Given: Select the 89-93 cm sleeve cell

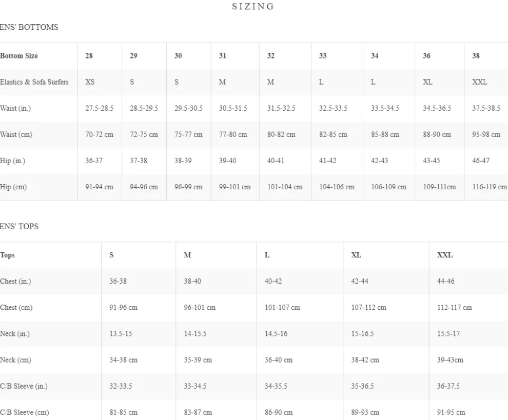Looking at the screenshot, I should click(365, 412).
